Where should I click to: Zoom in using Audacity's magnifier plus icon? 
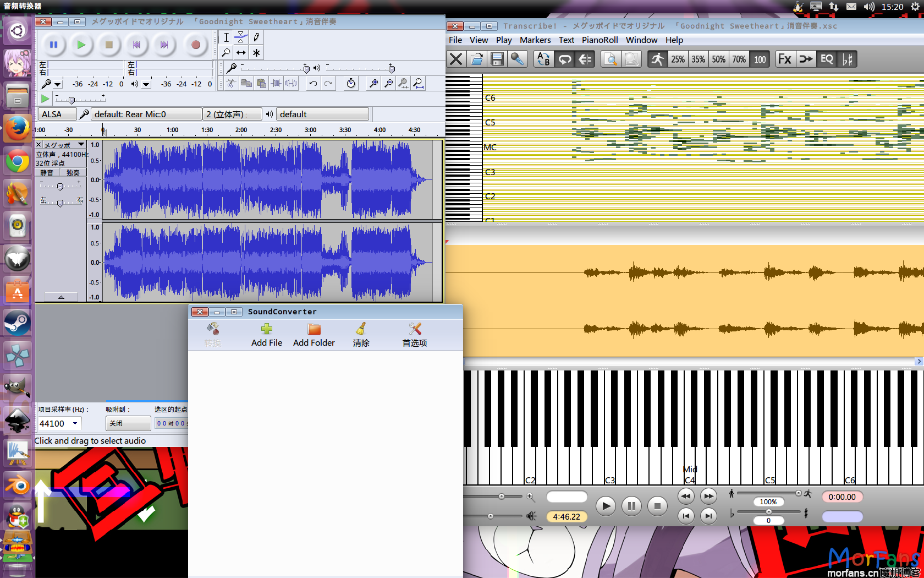tap(373, 83)
